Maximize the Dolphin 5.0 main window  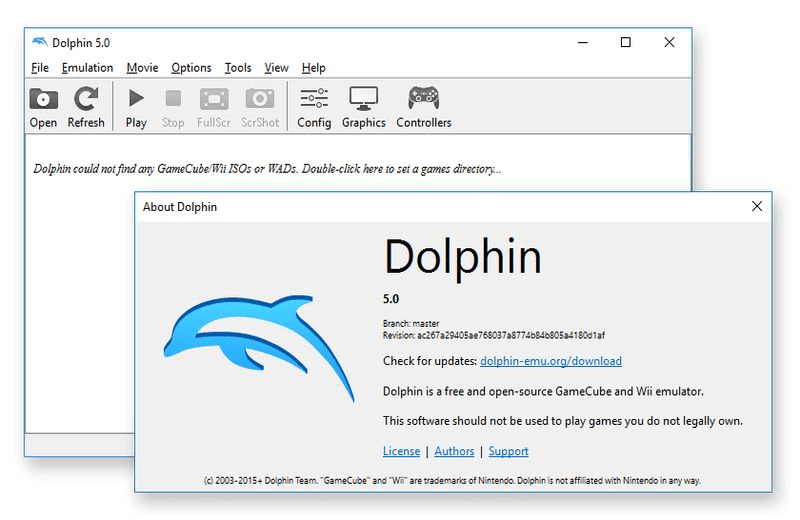tap(626, 42)
